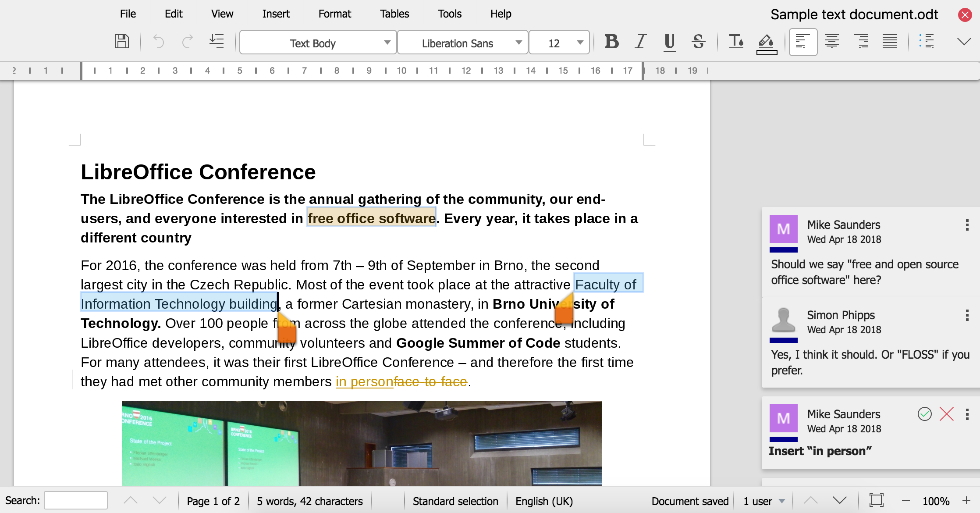Click the Undo action icon
Screen dimensions: 980x513
157,43
